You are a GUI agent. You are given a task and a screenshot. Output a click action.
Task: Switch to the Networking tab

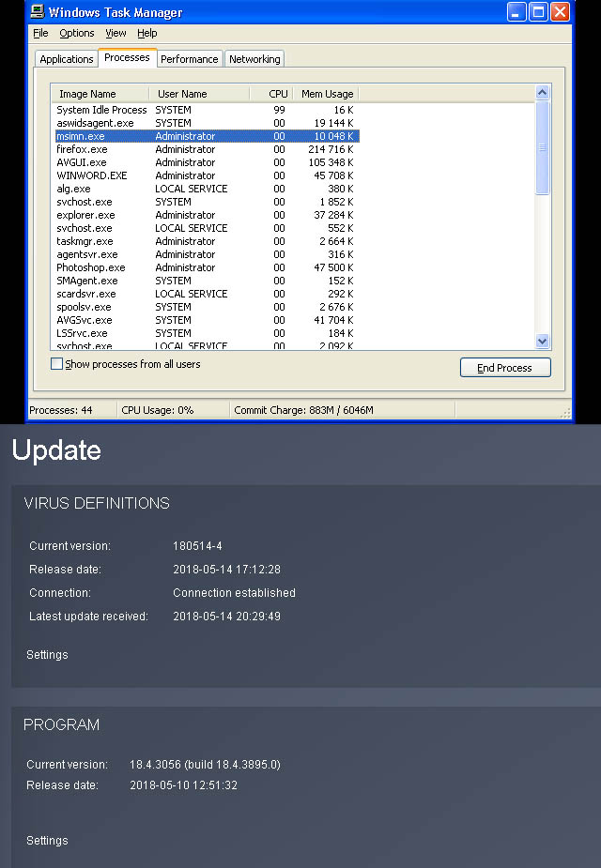point(254,59)
